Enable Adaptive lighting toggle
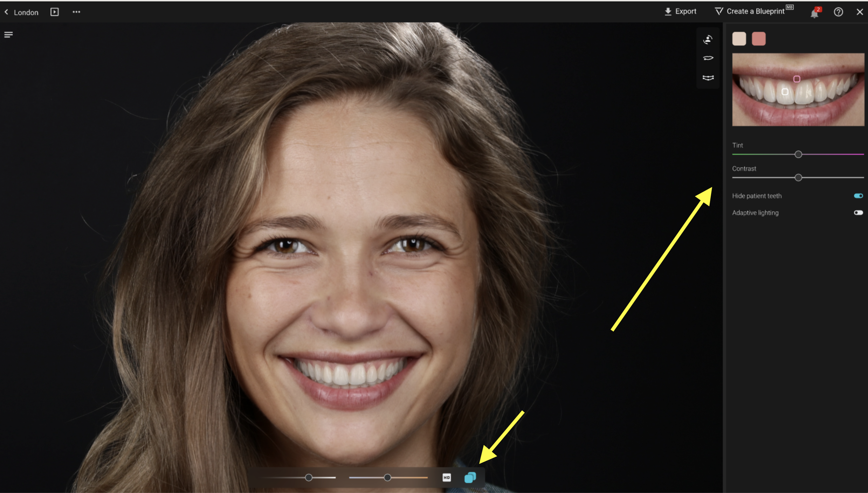 coord(858,213)
